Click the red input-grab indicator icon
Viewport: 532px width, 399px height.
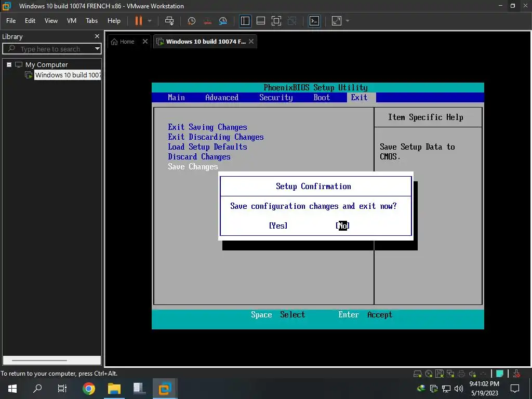pyautogui.click(x=516, y=374)
